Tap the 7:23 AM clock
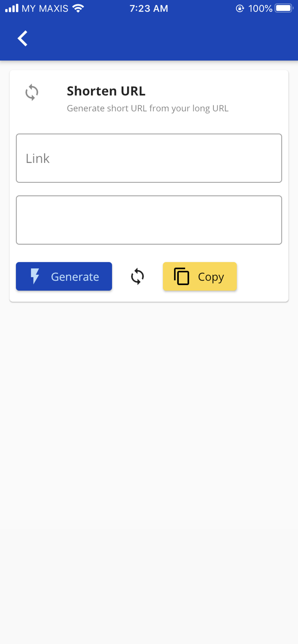The width and height of the screenshot is (298, 644). 149,8
